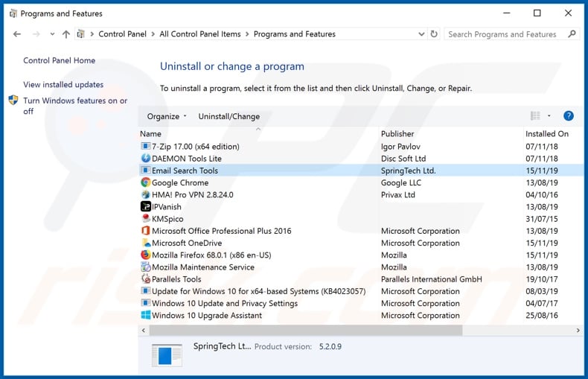Click the Microsoft OneDrive icon
Viewport: 588px width, 379px height.
click(x=145, y=243)
